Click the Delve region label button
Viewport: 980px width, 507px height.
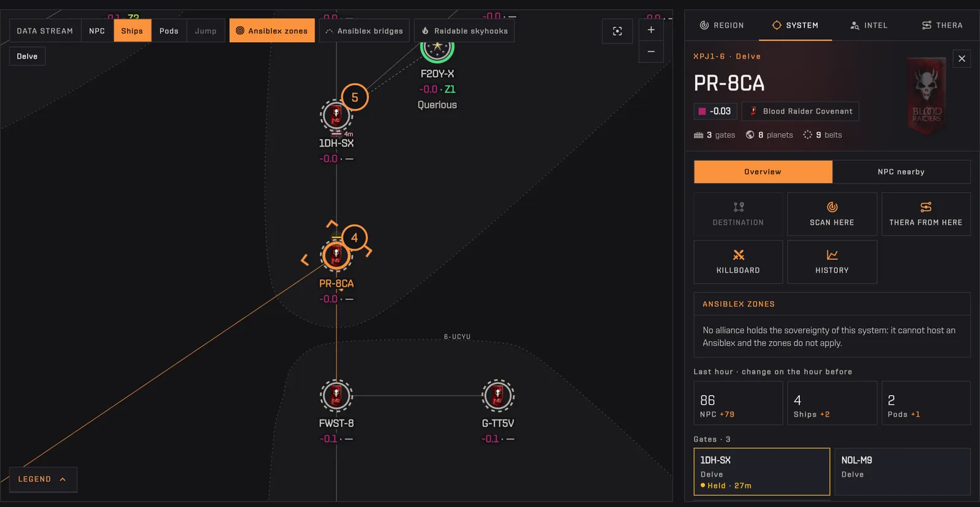[27, 56]
